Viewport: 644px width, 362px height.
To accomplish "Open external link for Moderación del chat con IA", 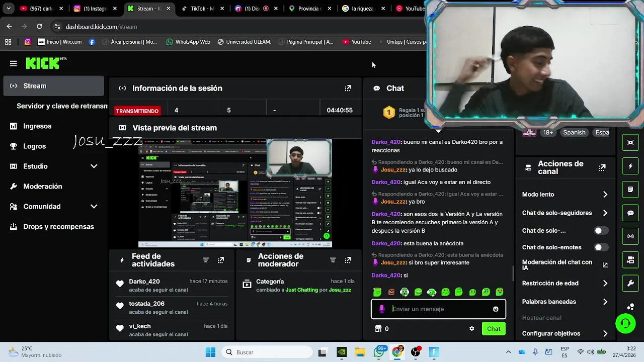I will (x=605, y=265).
